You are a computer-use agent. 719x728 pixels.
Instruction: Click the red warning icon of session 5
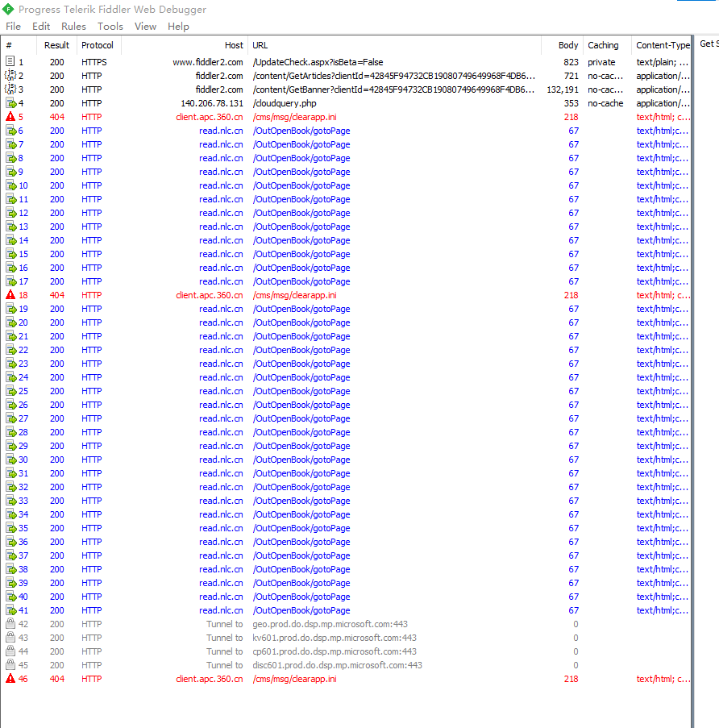pyautogui.click(x=10, y=117)
